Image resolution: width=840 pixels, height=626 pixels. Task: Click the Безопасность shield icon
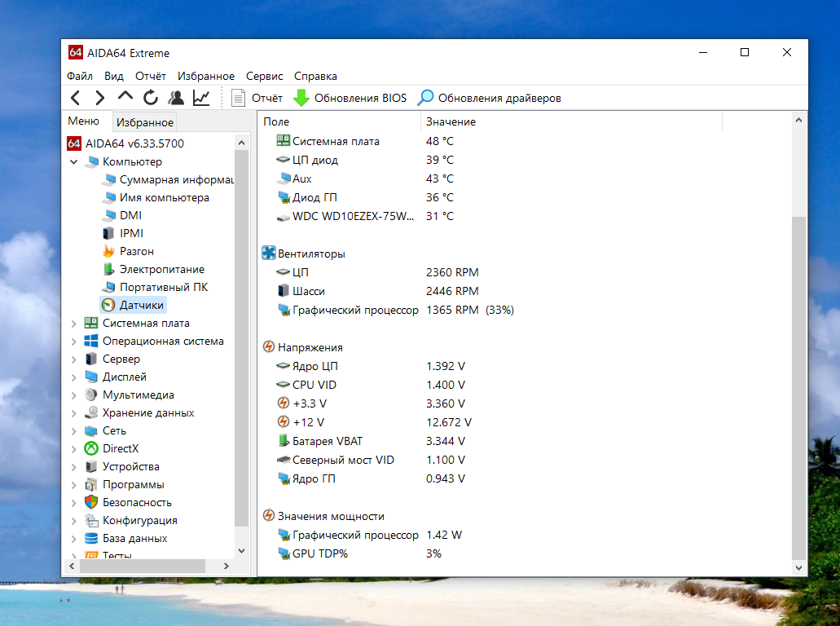91,502
